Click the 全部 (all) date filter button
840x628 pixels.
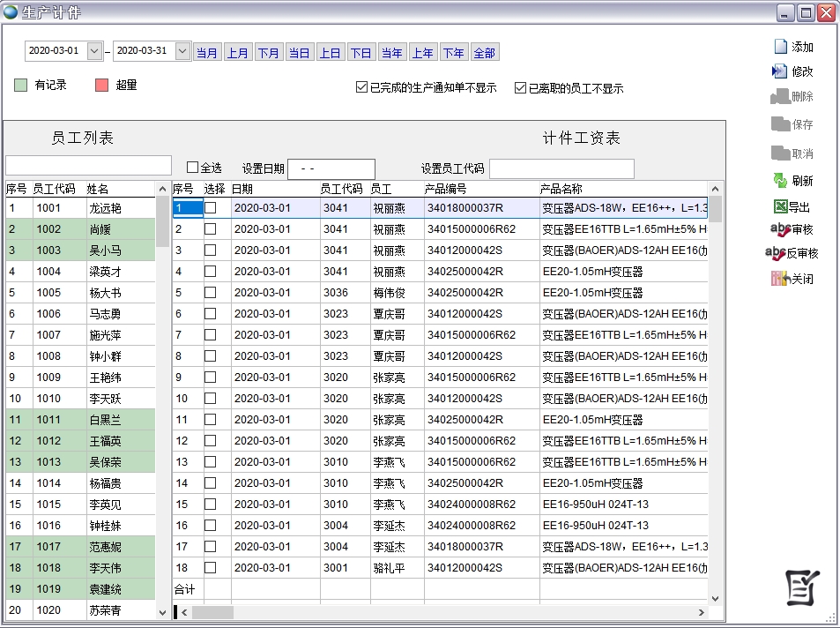click(x=485, y=53)
